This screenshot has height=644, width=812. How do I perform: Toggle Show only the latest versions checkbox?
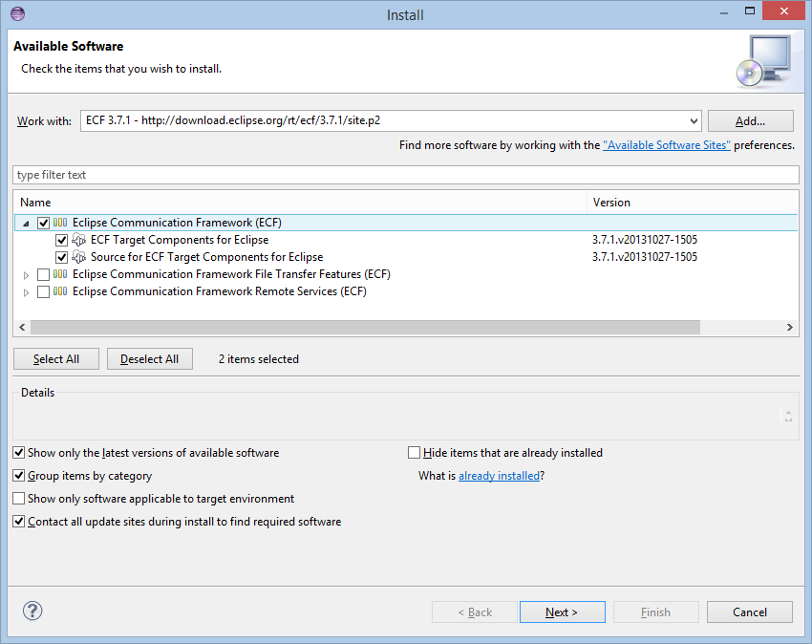pyautogui.click(x=19, y=453)
